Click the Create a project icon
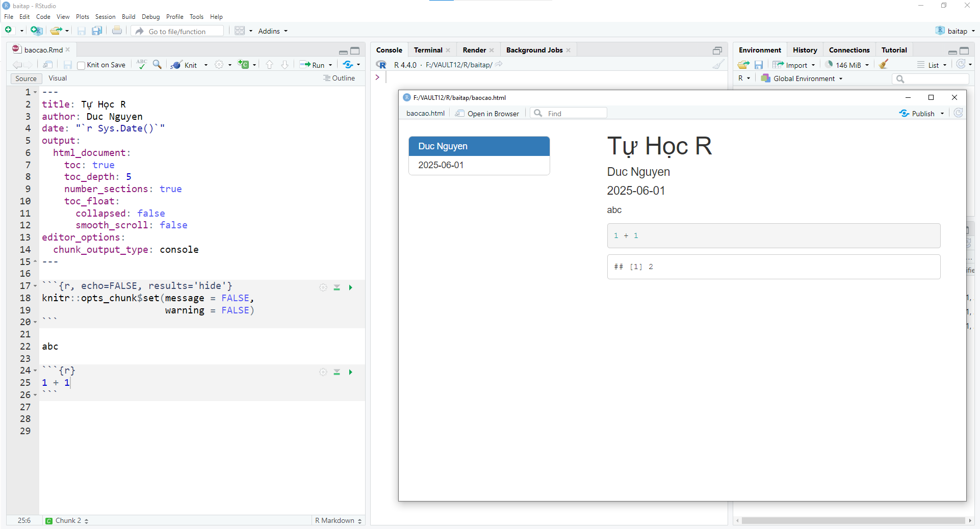980x529 pixels. click(36, 31)
